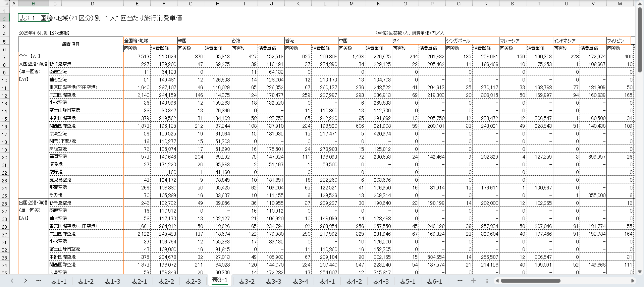Click horizontal scrollbar right arrow
The width and height of the screenshot is (644, 287).
point(633,281)
